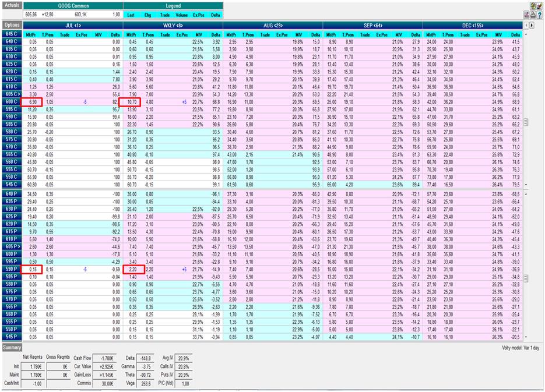Image resolution: width=545 pixels, height=392 pixels.
Task: Select the 605 P strike button
Action: (x=12, y=246)
